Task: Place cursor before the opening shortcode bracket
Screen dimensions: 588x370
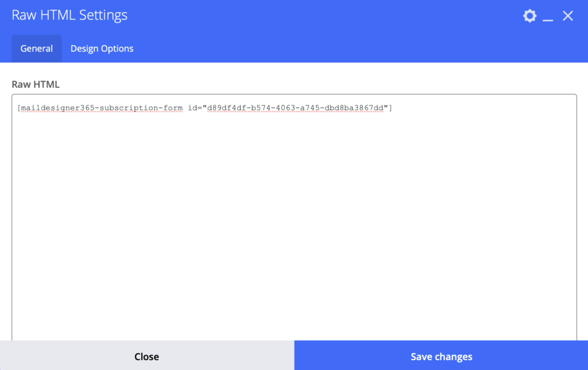Action: click(x=17, y=108)
